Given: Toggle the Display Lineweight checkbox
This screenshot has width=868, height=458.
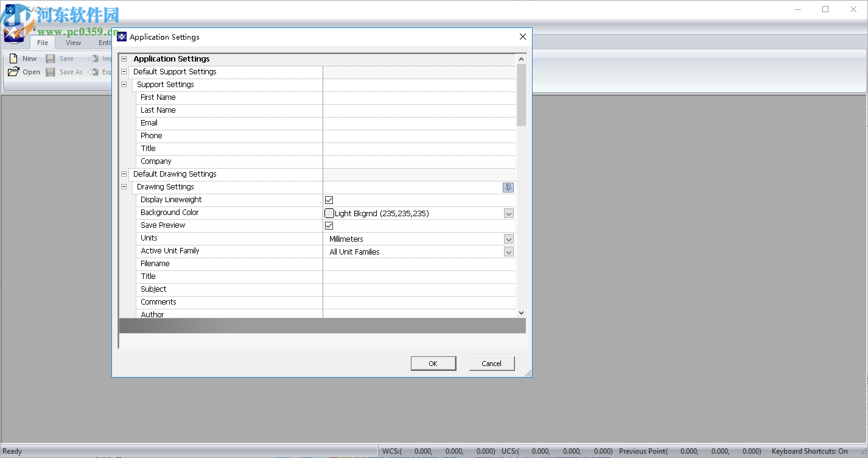Looking at the screenshot, I should click(329, 200).
